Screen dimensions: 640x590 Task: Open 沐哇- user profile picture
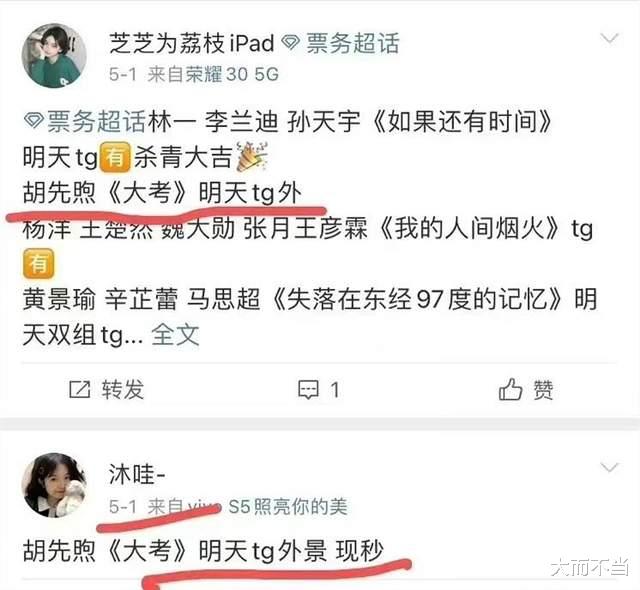(x=54, y=485)
